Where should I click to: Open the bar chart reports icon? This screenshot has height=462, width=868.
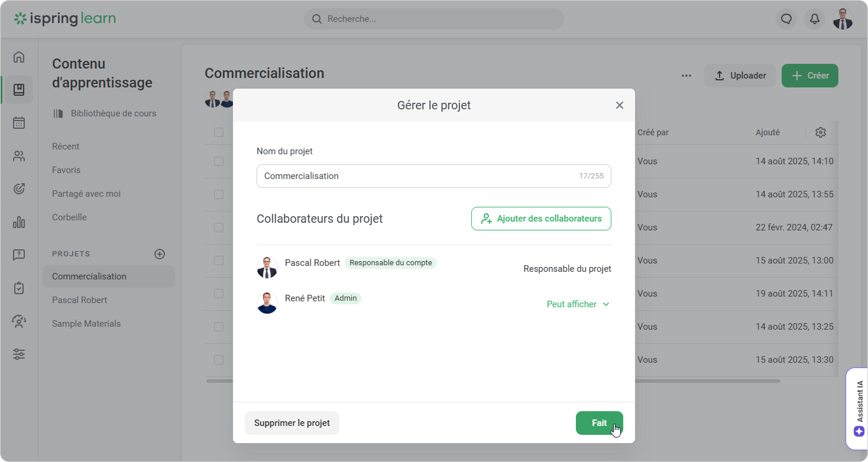pyautogui.click(x=19, y=222)
